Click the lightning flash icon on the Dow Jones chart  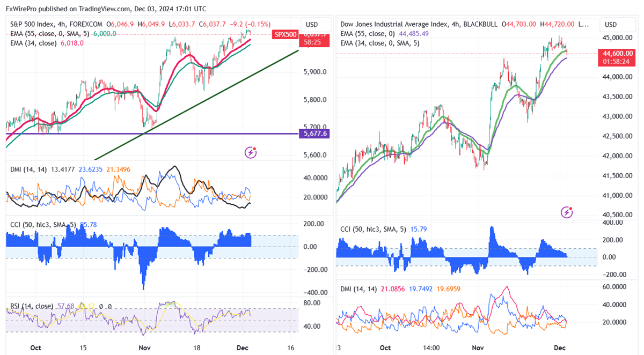click(x=567, y=212)
